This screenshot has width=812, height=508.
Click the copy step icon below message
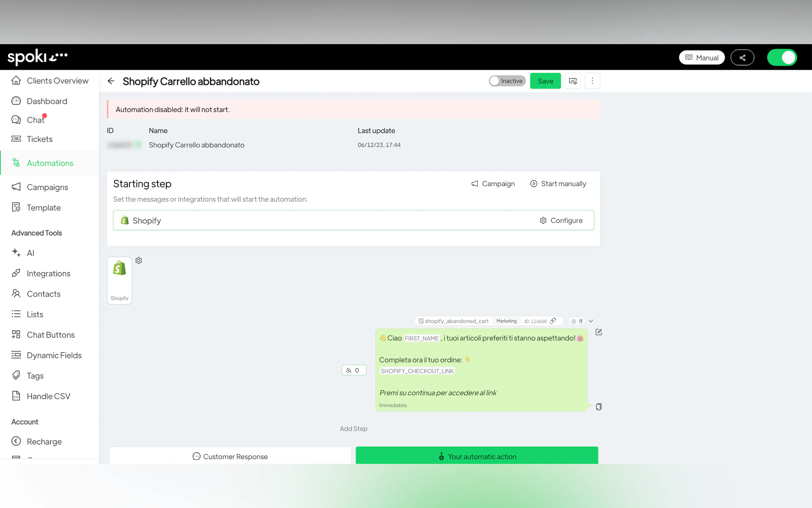point(598,407)
